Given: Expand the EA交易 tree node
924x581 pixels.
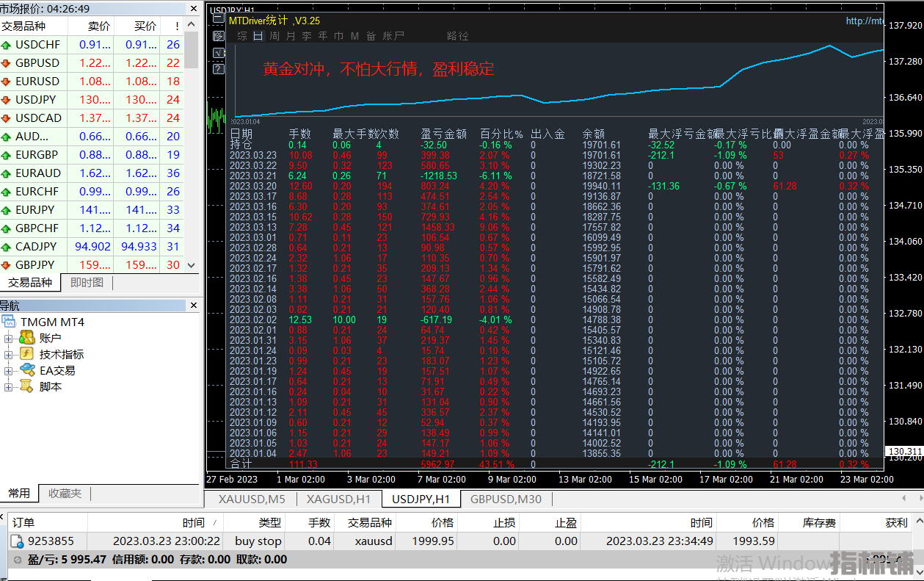Looking at the screenshot, I should click(9, 371).
